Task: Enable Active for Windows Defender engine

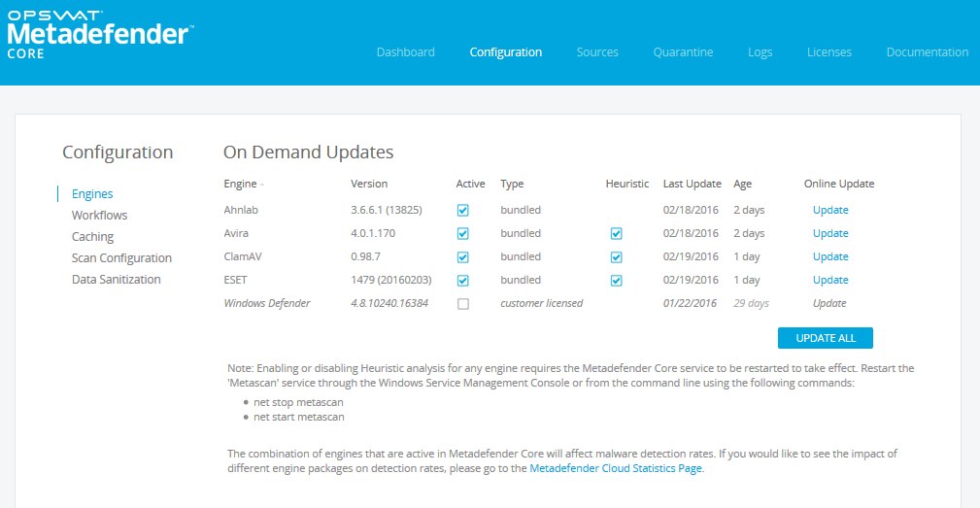Action: pyautogui.click(x=462, y=304)
